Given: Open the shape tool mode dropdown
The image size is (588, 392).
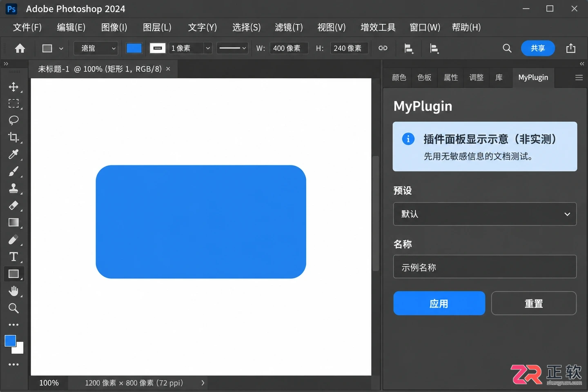Looking at the screenshot, I should (x=96, y=48).
